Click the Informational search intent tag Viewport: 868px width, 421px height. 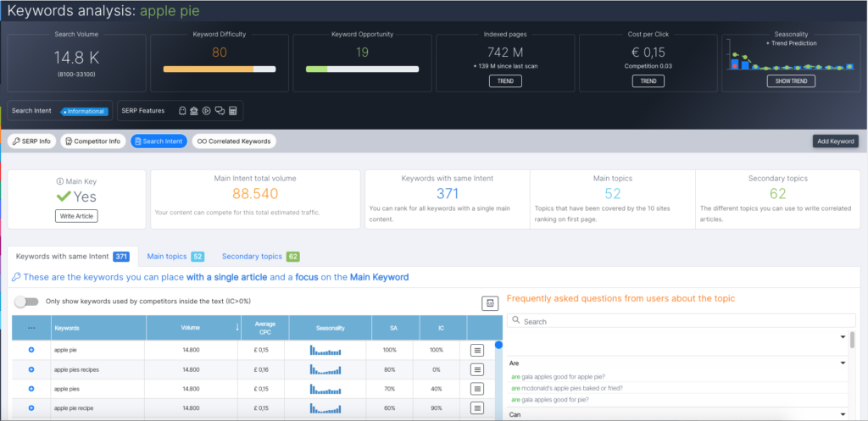click(83, 111)
